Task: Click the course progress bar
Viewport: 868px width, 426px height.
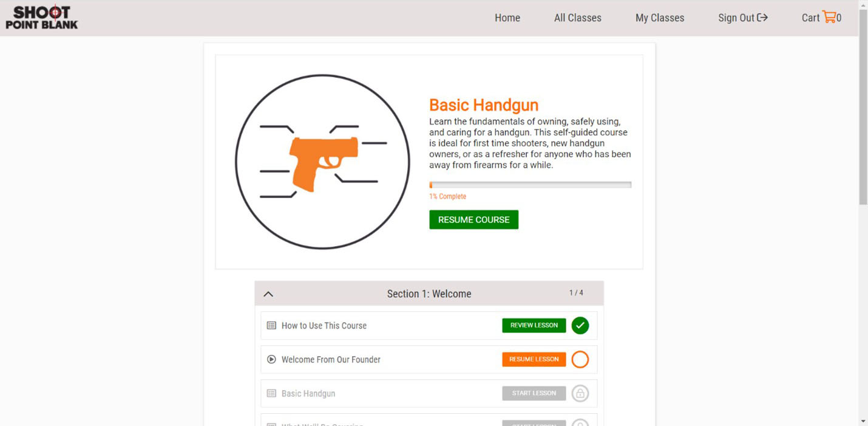Action: pyautogui.click(x=530, y=185)
